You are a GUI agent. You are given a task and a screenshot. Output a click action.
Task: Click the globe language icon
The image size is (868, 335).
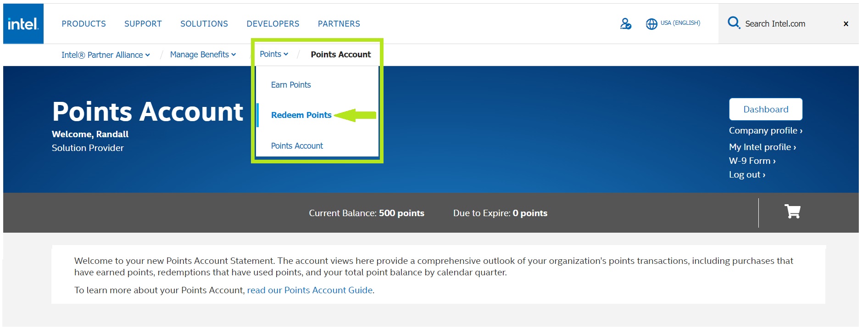(651, 24)
